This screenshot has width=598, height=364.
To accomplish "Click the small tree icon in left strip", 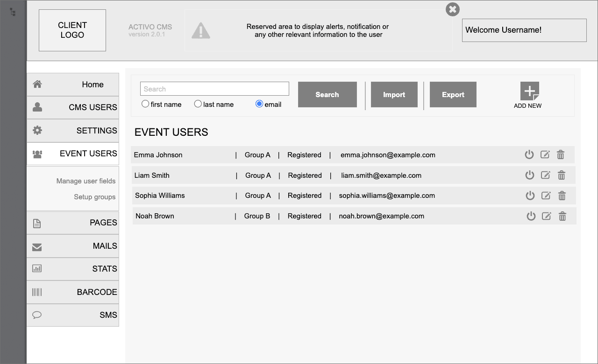I will pyautogui.click(x=13, y=12).
